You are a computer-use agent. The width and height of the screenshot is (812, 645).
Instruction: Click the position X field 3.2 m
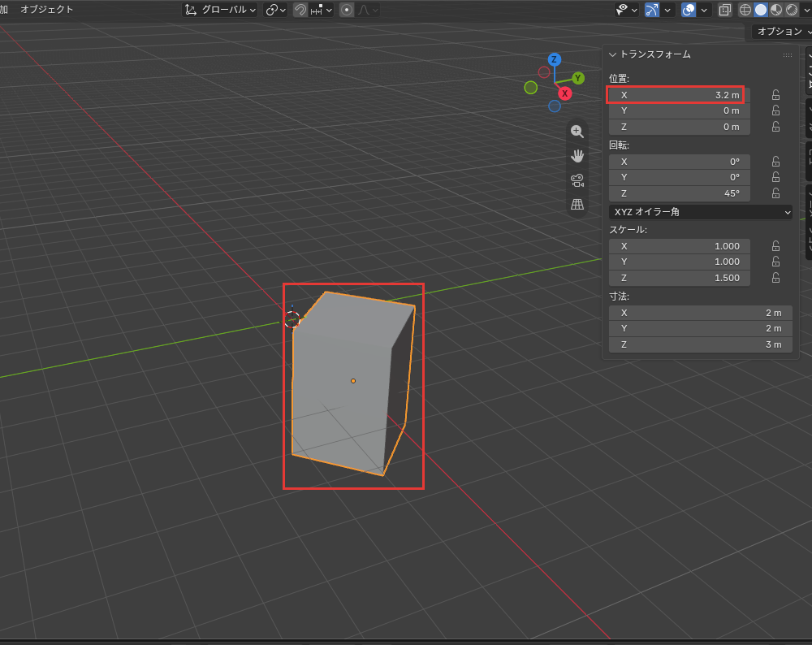point(679,95)
